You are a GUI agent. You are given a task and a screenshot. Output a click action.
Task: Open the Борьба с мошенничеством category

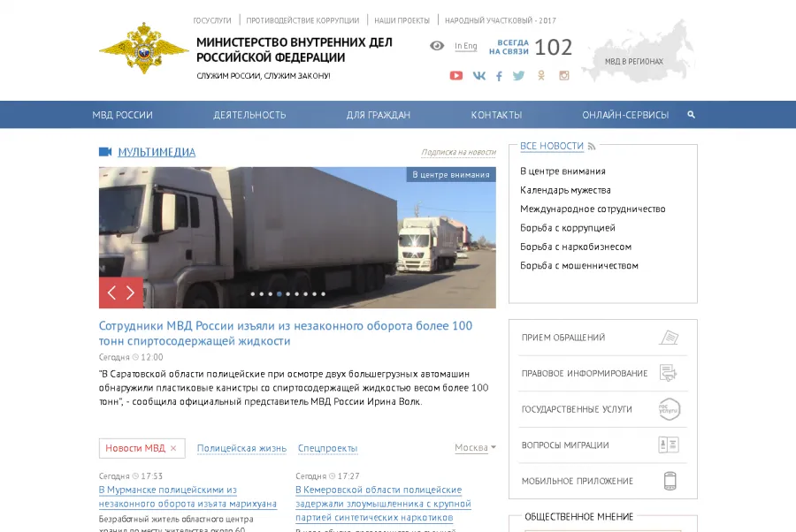coord(579,265)
